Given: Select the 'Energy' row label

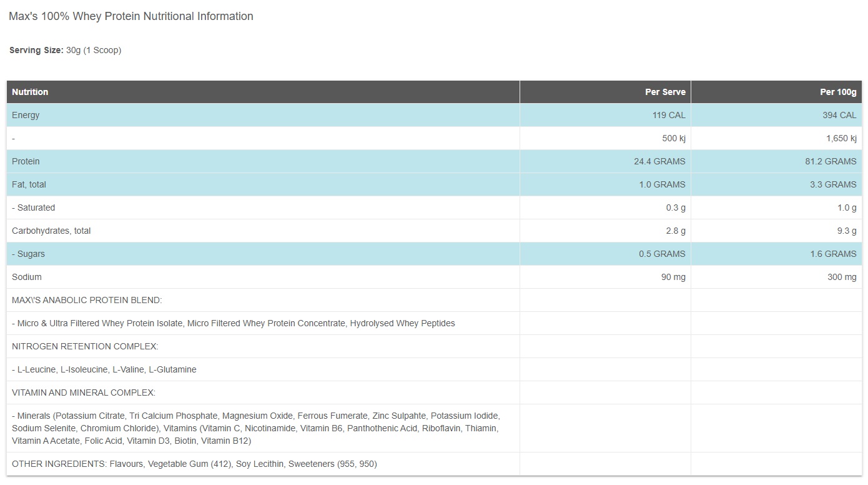Looking at the screenshot, I should tap(26, 115).
